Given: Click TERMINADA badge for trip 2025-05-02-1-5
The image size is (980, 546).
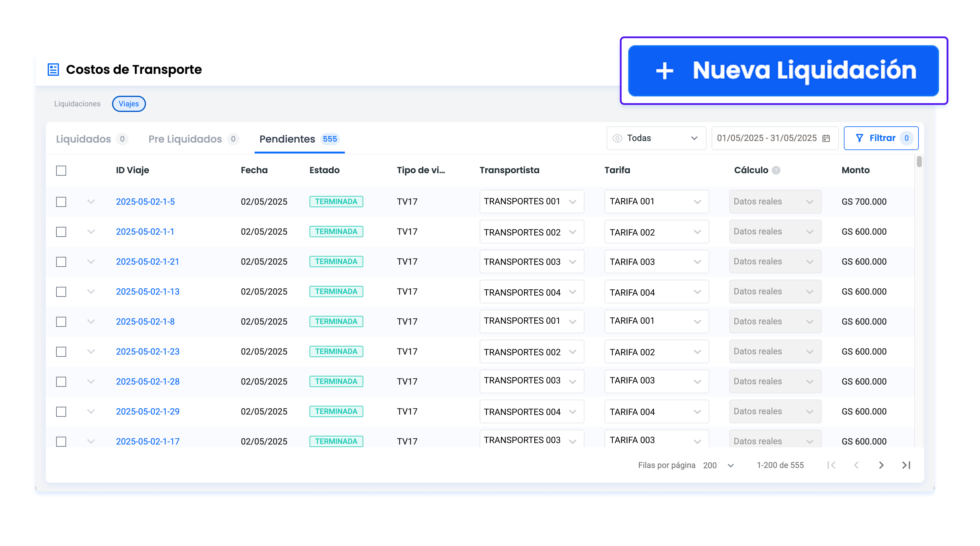Looking at the screenshot, I should click(x=336, y=202).
